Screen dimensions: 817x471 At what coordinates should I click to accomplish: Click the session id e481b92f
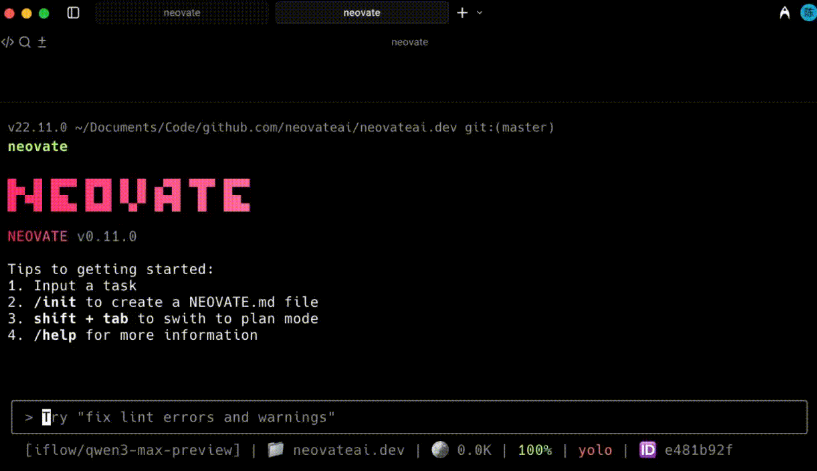(698, 450)
